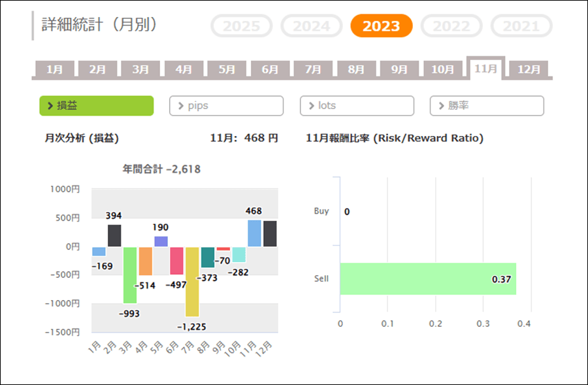Display the 勝率 win rate view

tap(487, 106)
